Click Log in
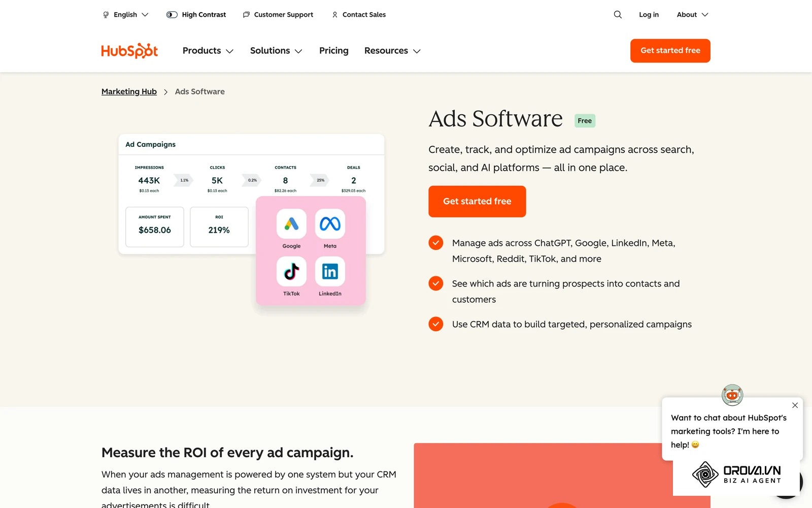This screenshot has height=508, width=812. pyautogui.click(x=649, y=15)
